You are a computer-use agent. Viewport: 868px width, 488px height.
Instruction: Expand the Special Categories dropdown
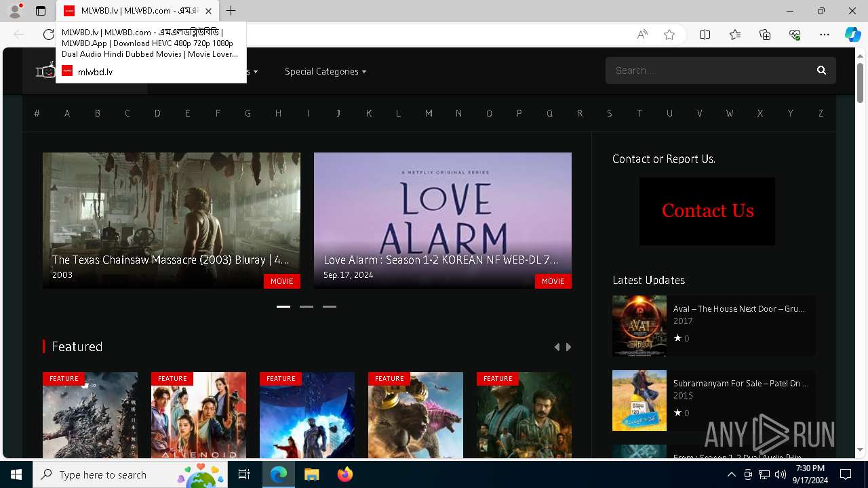(x=325, y=71)
